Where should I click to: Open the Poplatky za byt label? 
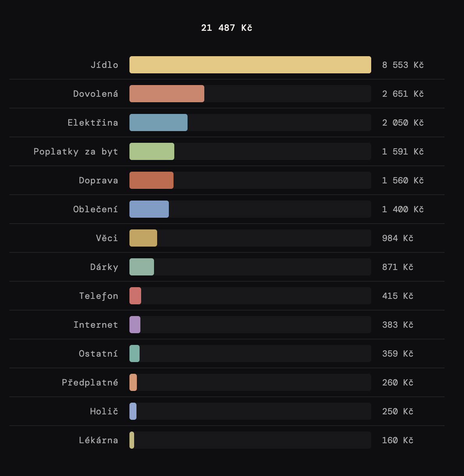[x=76, y=151]
